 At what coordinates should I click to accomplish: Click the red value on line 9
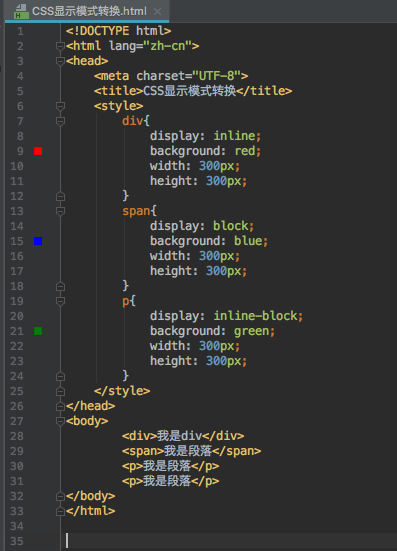point(245,151)
